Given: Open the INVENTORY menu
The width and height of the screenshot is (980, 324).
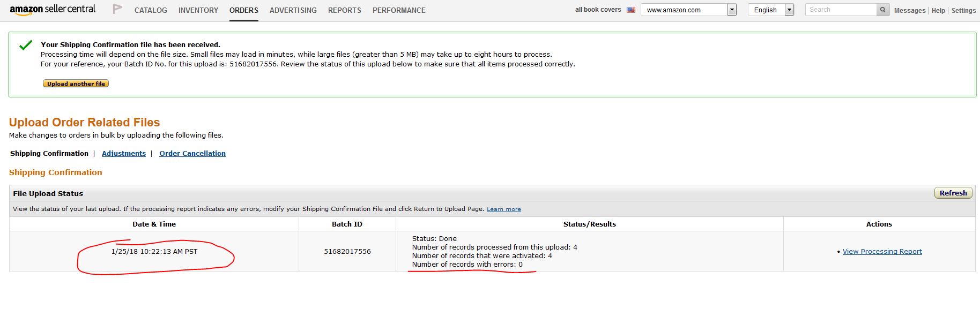Looking at the screenshot, I should 198,10.
